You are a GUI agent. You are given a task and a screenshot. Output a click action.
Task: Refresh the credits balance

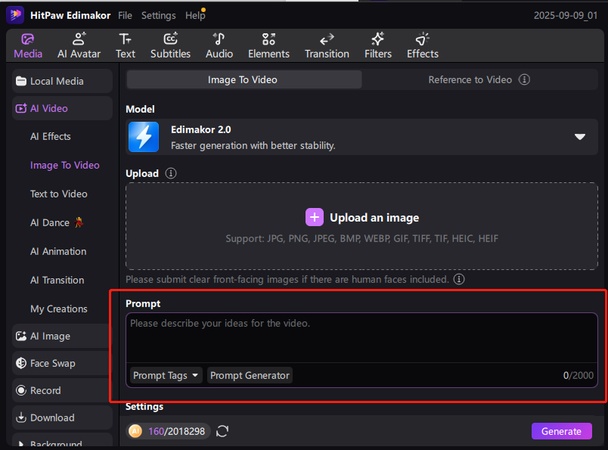(x=222, y=431)
